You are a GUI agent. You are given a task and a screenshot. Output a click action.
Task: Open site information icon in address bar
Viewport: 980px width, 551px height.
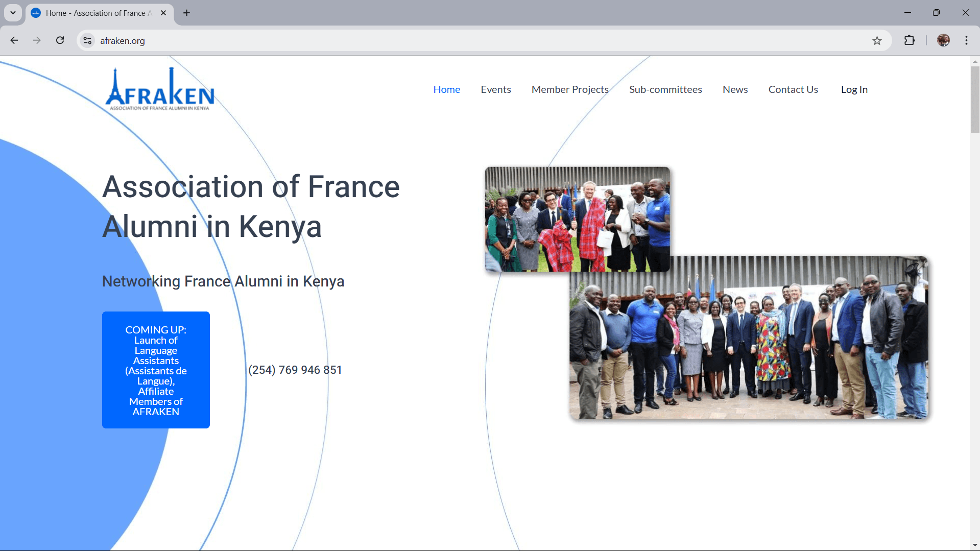pos(87,40)
